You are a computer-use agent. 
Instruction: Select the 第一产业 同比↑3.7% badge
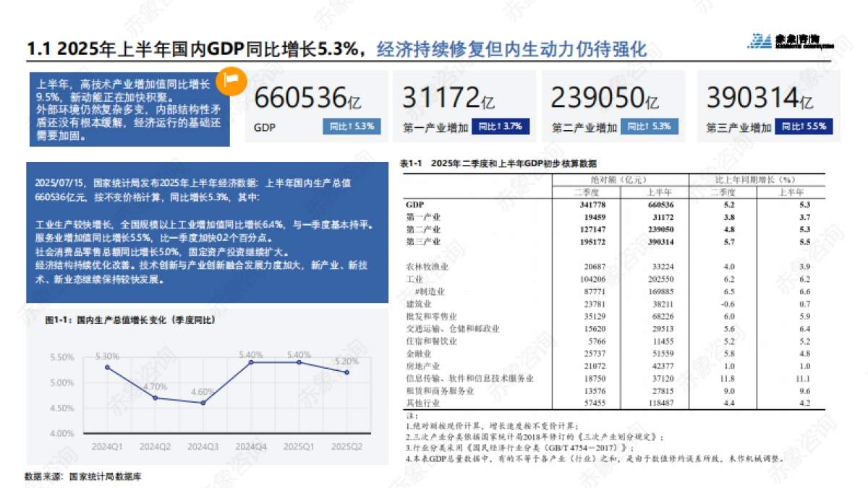(x=500, y=127)
